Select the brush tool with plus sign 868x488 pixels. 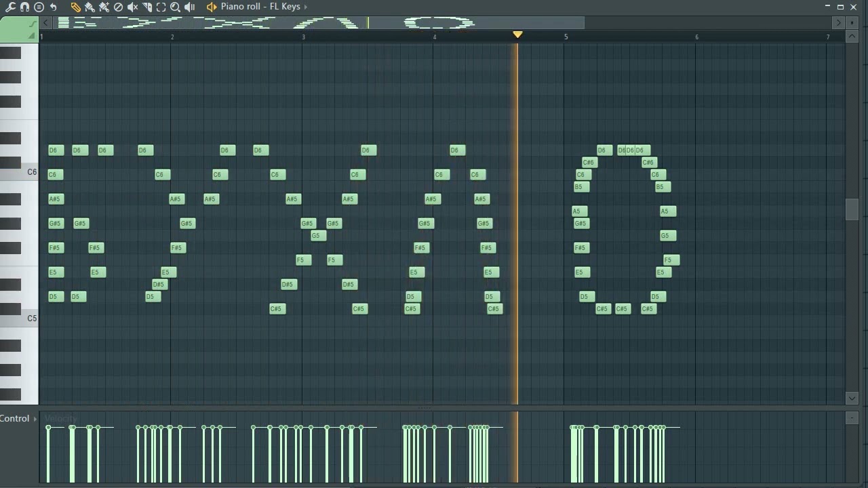coord(104,7)
